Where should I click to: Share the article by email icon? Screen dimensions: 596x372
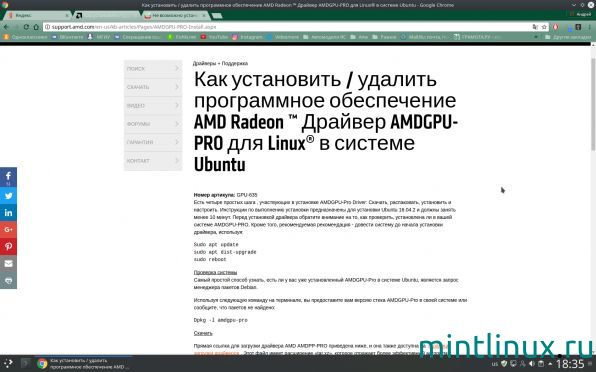pos(8,263)
